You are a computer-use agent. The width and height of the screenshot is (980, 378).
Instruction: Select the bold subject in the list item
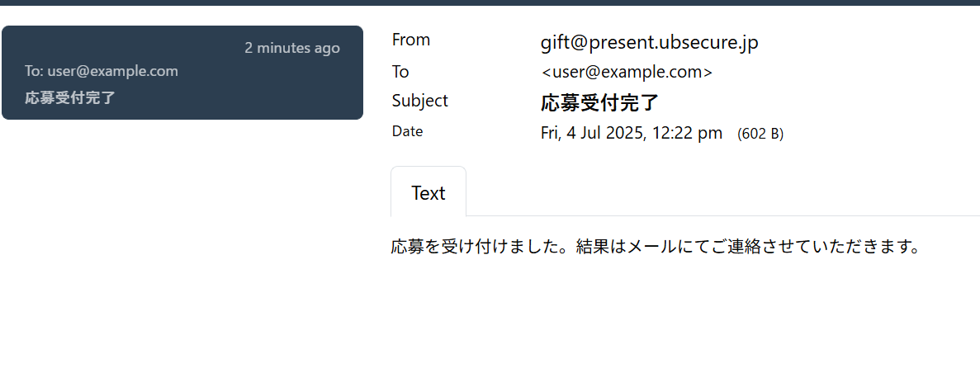coord(70,97)
